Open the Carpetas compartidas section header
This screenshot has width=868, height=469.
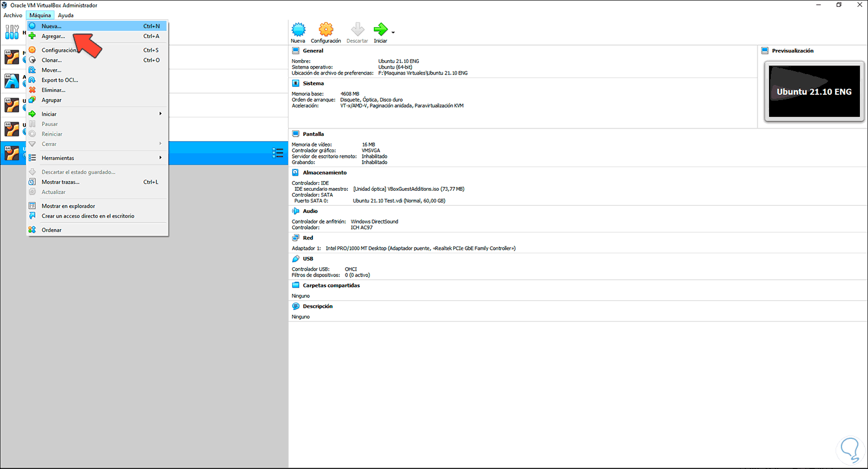[331, 285]
